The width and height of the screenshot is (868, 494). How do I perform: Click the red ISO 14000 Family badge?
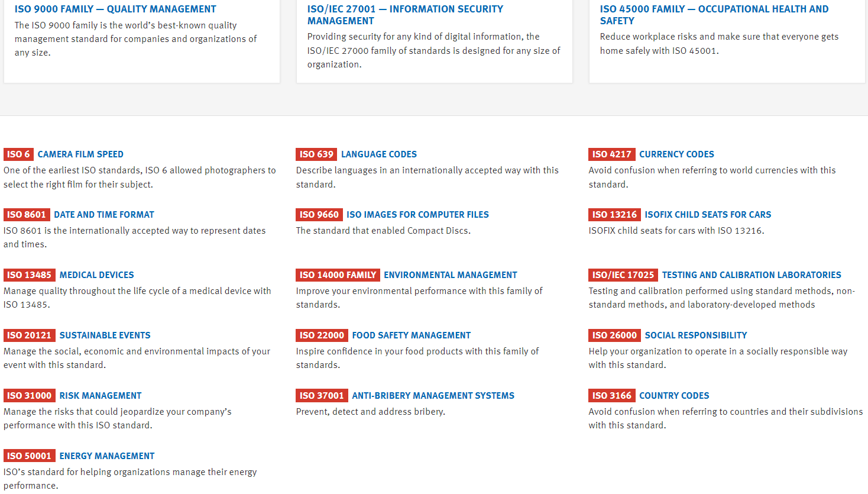click(x=338, y=275)
